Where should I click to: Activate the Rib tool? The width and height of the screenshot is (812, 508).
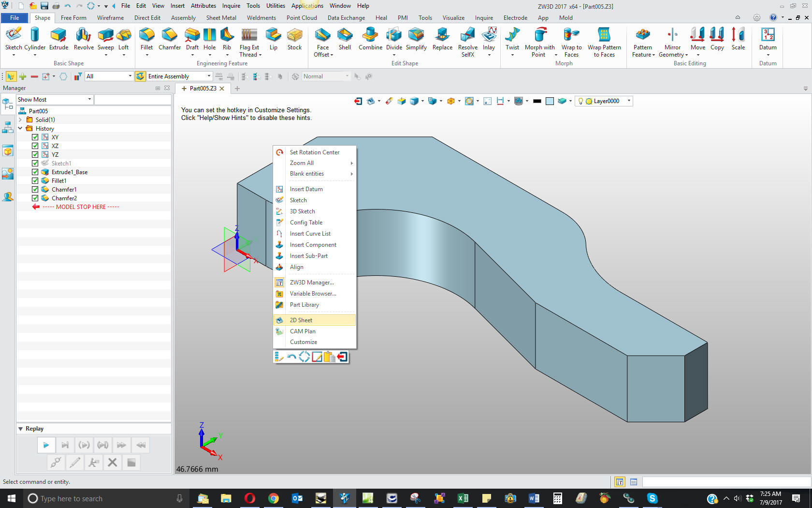point(227,39)
